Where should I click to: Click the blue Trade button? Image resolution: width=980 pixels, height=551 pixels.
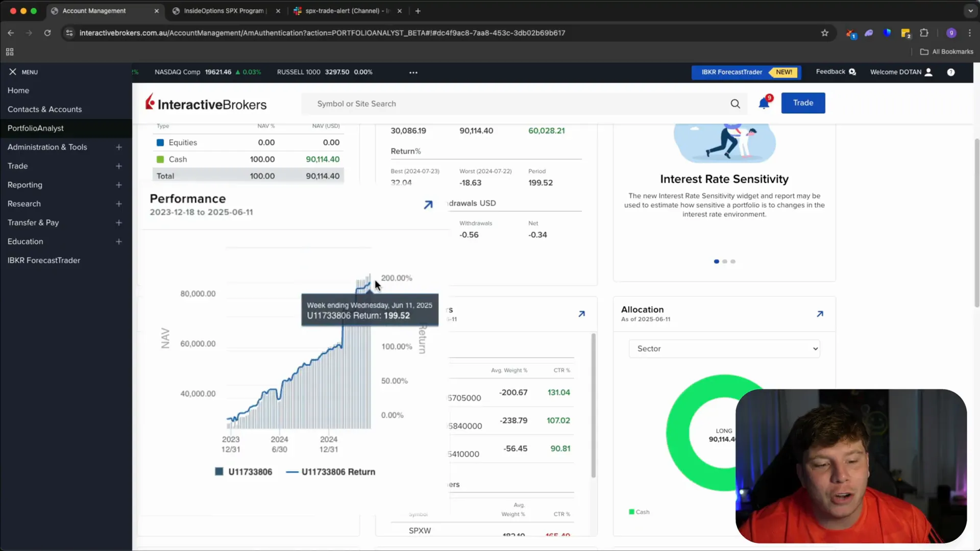click(x=803, y=103)
